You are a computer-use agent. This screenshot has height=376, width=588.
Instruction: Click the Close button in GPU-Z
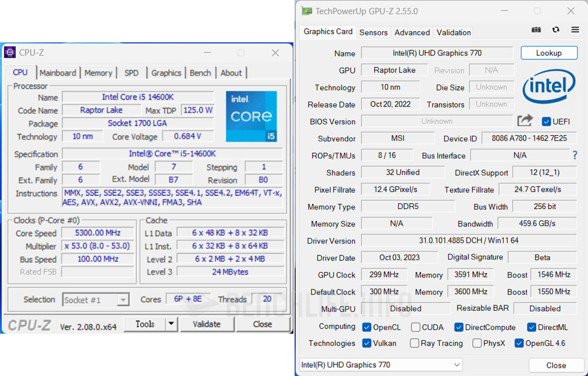point(556,365)
